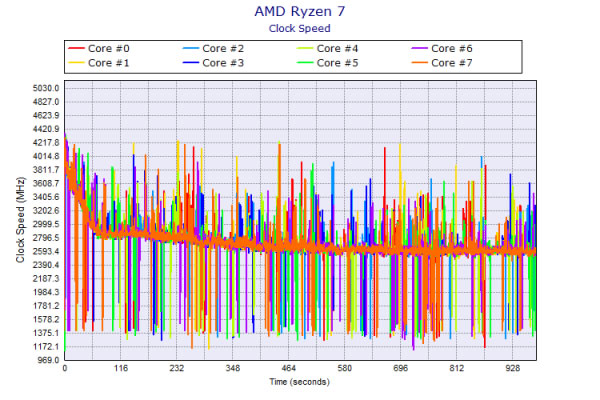
Task: Click the 'Time (seconds)' axis label
Action: [x=300, y=382]
